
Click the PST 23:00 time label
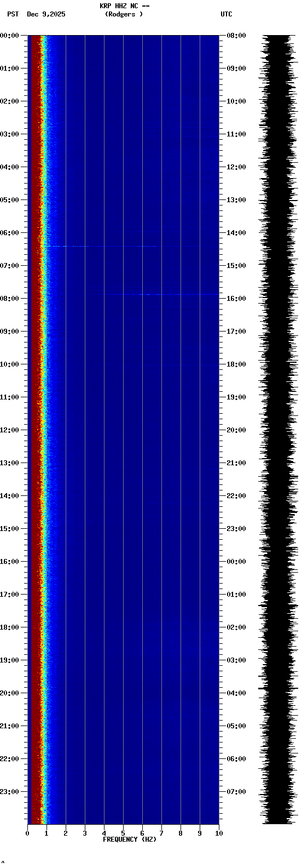(10, 792)
